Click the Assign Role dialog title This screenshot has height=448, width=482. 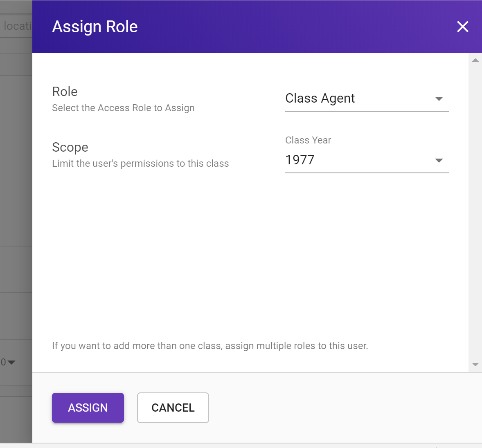click(95, 27)
